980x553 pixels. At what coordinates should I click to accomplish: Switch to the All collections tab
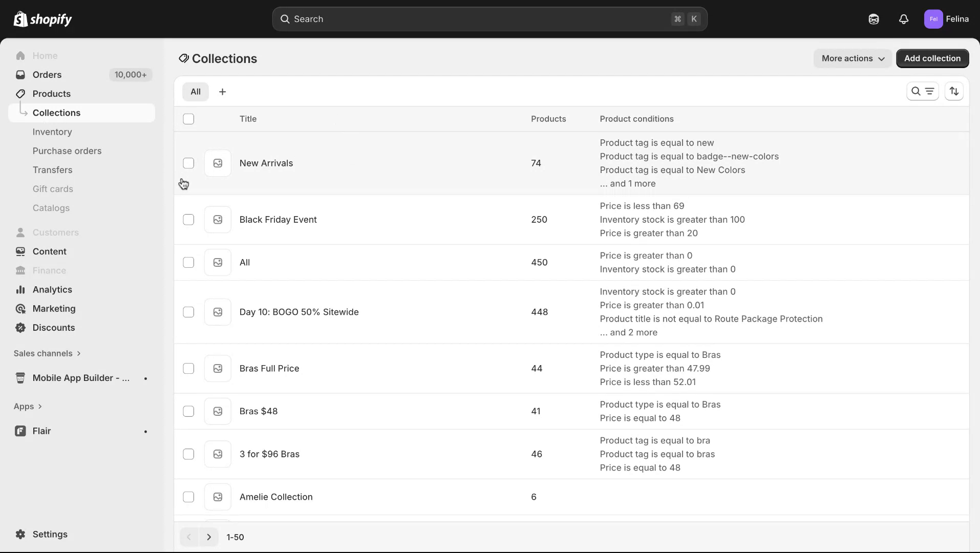point(196,91)
